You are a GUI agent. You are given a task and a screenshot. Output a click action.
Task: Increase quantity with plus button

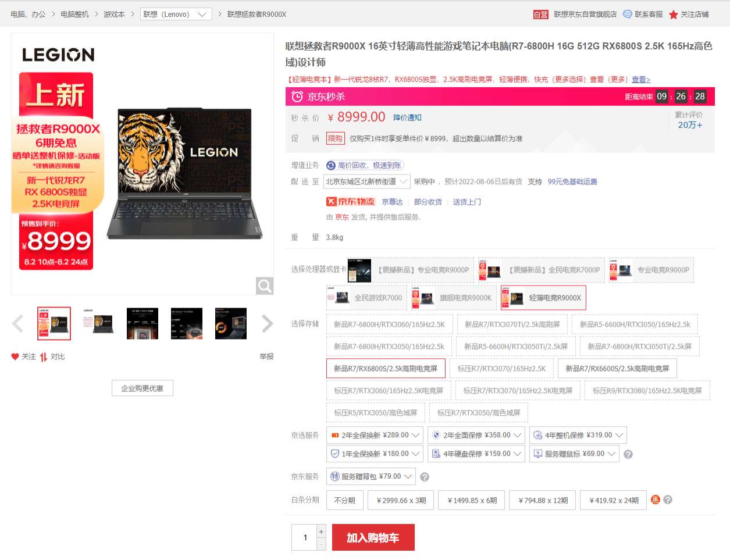click(x=321, y=532)
